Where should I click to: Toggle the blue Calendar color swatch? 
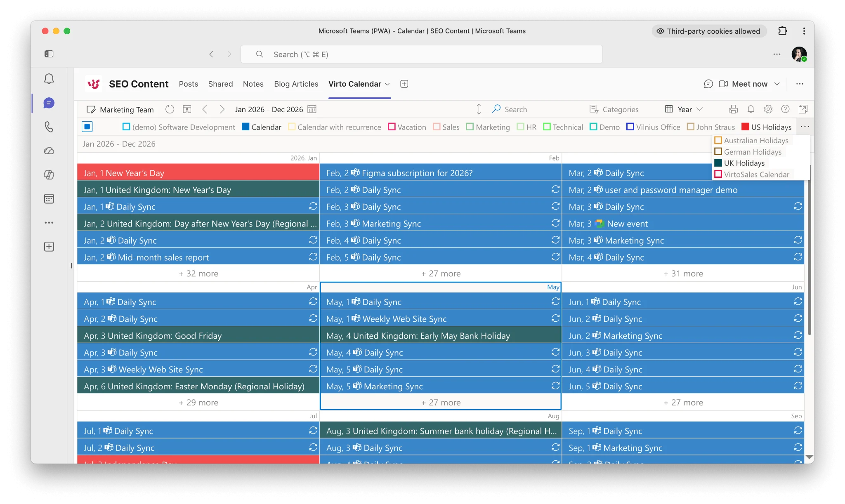click(x=245, y=127)
